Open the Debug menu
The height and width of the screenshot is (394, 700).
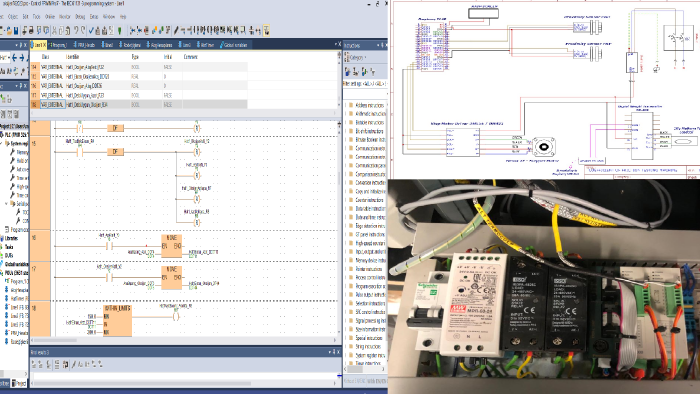pos(80,17)
